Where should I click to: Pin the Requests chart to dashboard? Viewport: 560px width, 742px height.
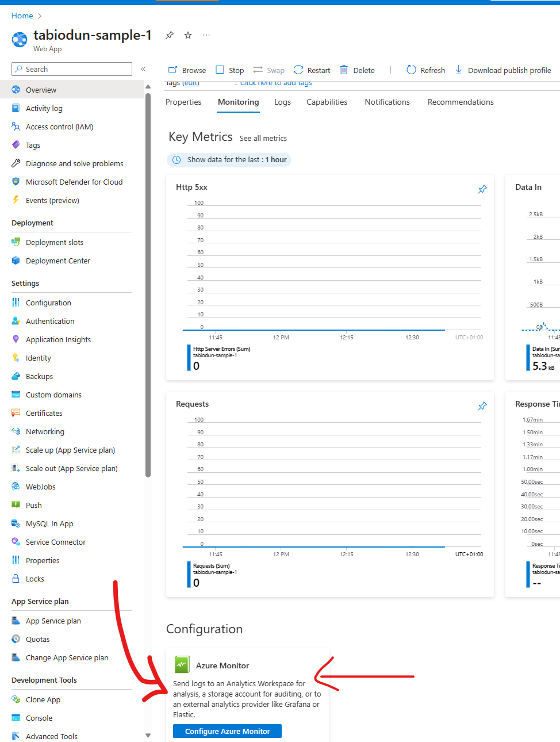coord(482,406)
